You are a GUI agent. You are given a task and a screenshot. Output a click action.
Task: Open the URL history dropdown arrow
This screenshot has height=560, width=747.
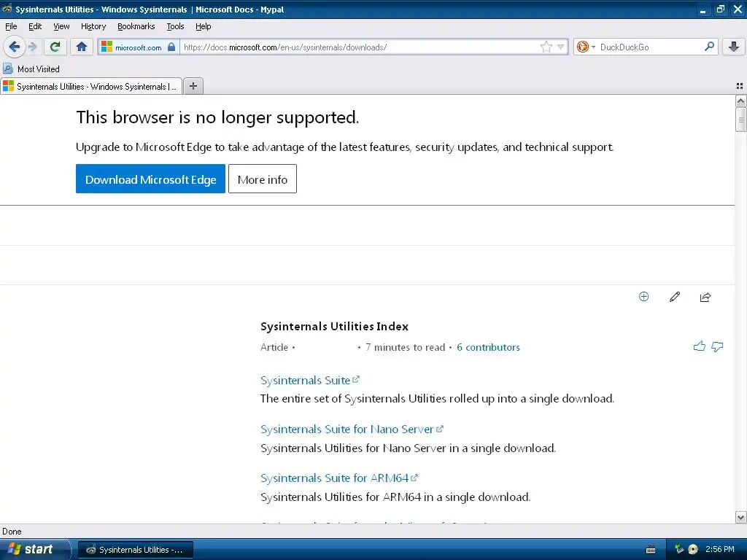pyautogui.click(x=561, y=47)
